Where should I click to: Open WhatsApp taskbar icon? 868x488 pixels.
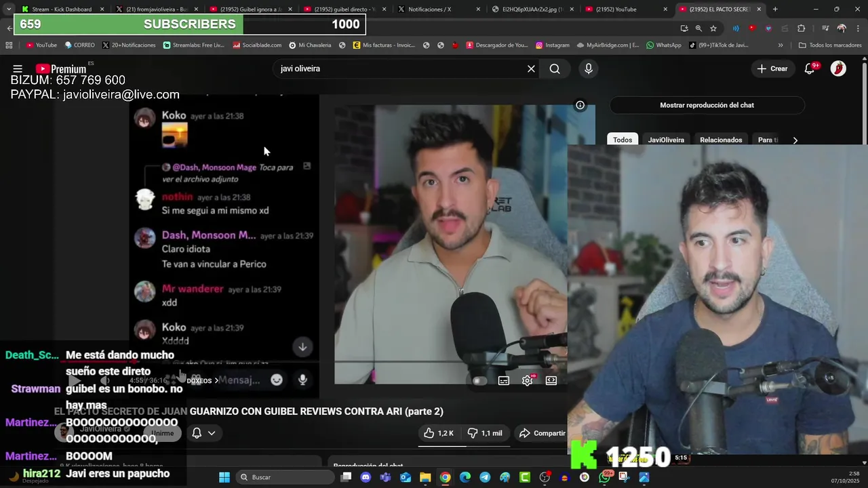pos(604,477)
